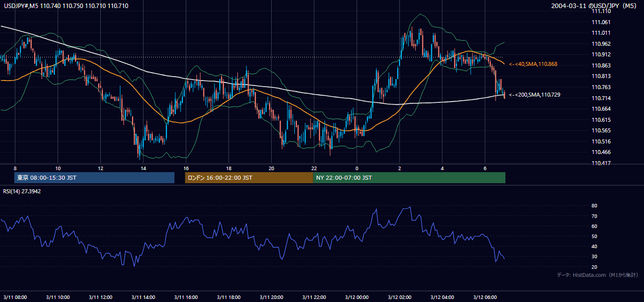
Task: Click the 3/12 06:00 bottom time label
Action: 485,297
